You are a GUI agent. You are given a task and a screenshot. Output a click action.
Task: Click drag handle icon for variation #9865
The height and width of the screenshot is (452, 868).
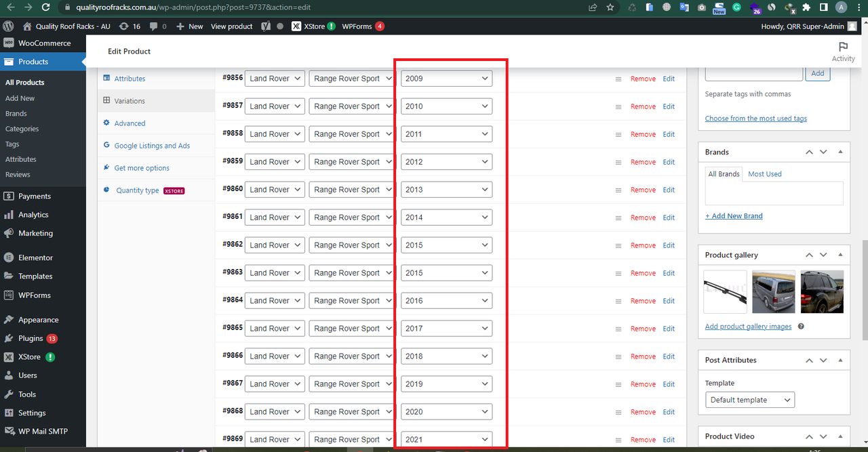pos(618,329)
